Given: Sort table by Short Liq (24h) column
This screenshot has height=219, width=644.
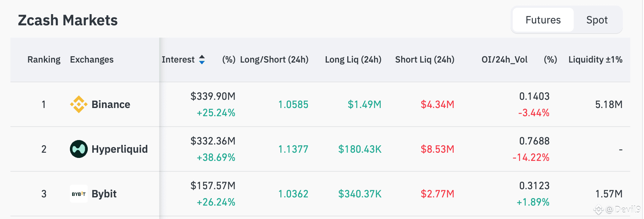Looking at the screenshot, I should [x=425, y=60].
